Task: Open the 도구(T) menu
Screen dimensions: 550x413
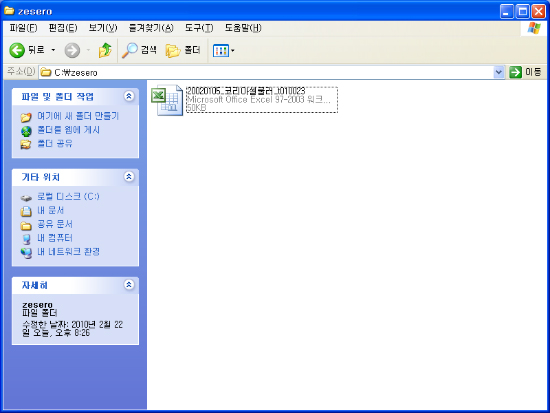Action: point(199,28)
